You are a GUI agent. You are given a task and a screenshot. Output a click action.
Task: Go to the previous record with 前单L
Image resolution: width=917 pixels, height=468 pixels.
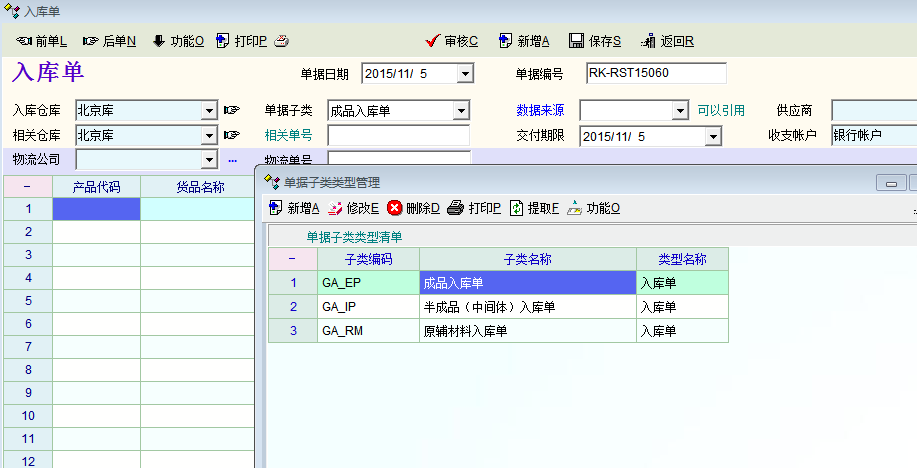click(42, 41)
